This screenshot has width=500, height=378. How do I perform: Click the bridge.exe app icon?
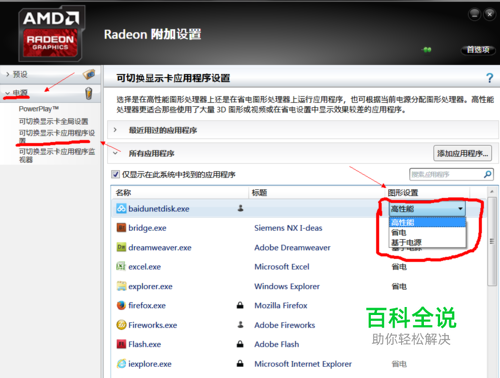121,228
